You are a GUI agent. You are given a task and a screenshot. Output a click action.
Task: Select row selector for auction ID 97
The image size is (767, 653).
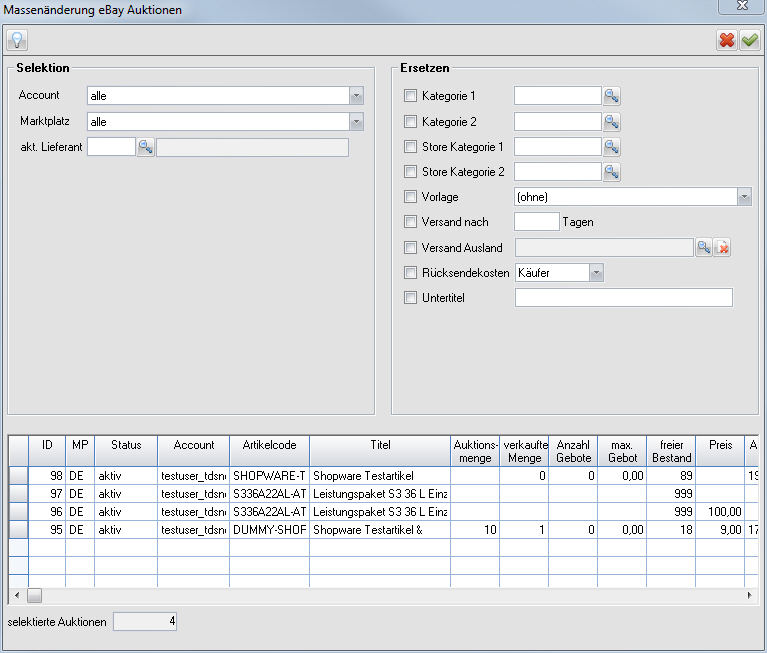(x=19, y=494)
